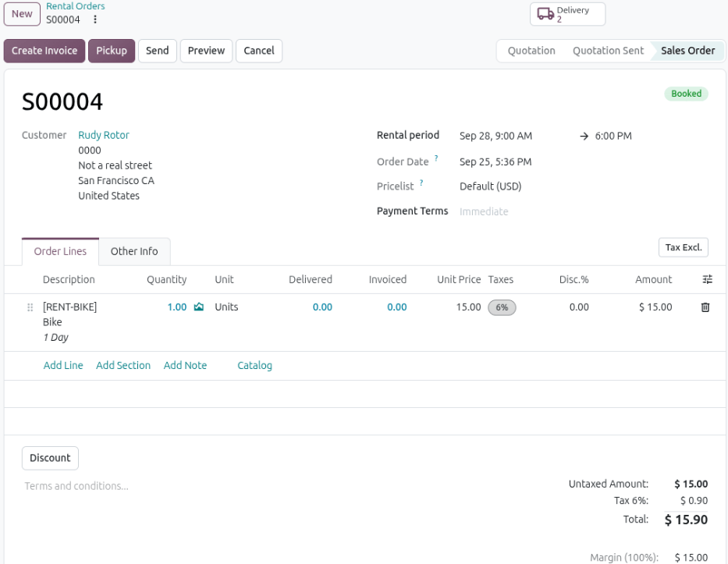Click the Unit Price column header
The height and width of the screenshot is (564, 728).
click(459, 279)
